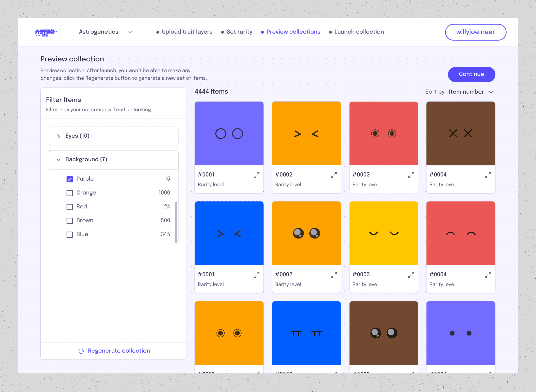Go to Set rarity step
Viewport: 536px width, 392px height.
(239, 32)
